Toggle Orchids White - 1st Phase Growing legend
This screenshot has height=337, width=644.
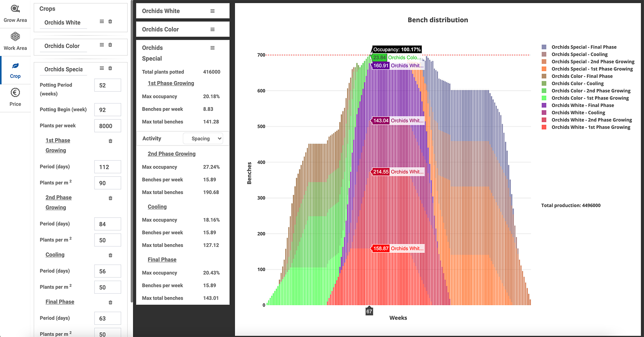(590, 127)
